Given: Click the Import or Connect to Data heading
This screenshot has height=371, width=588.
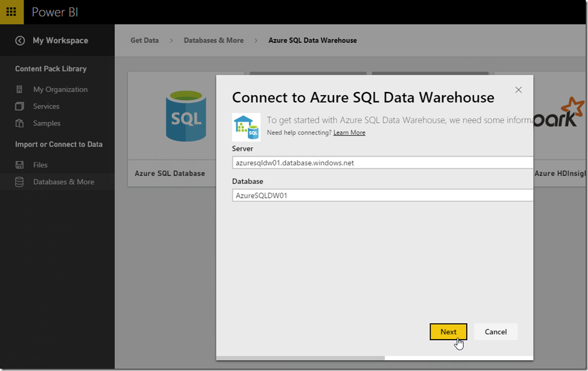Looking at the screenshot, I should point(58,144).
